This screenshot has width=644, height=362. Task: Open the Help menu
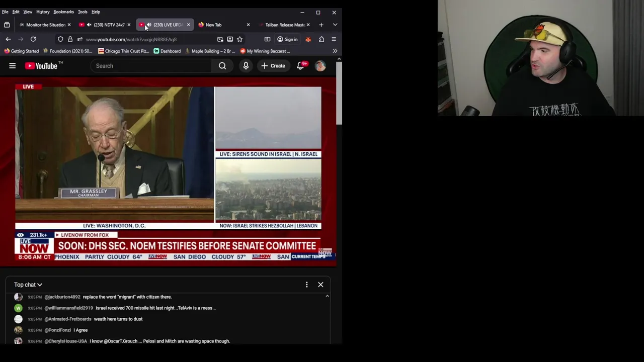[96, 12]
